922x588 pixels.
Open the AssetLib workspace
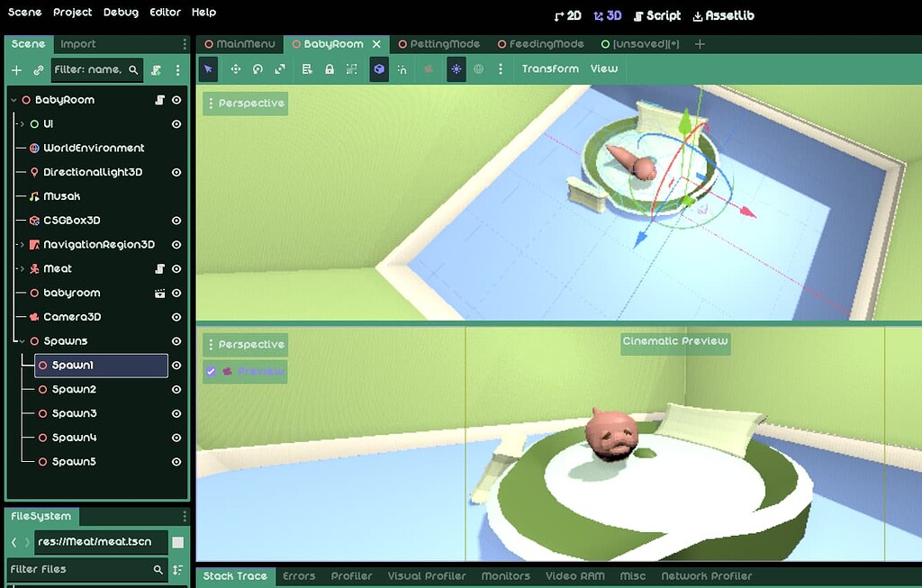[x=723, y=16]
